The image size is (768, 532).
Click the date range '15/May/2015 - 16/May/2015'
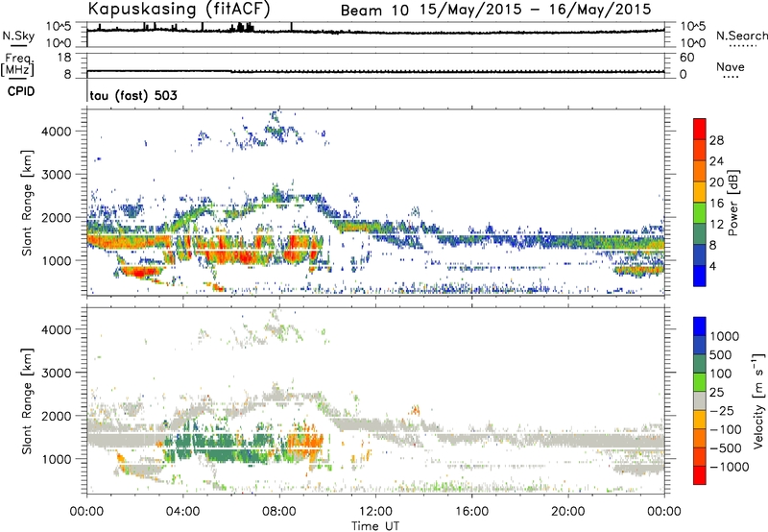coord(536,10)
